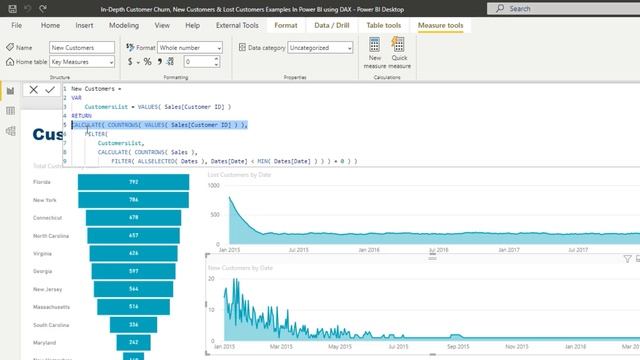
Task: Click the Save icon in title bar
Action: pyautogui.click(x=12, y=9)
